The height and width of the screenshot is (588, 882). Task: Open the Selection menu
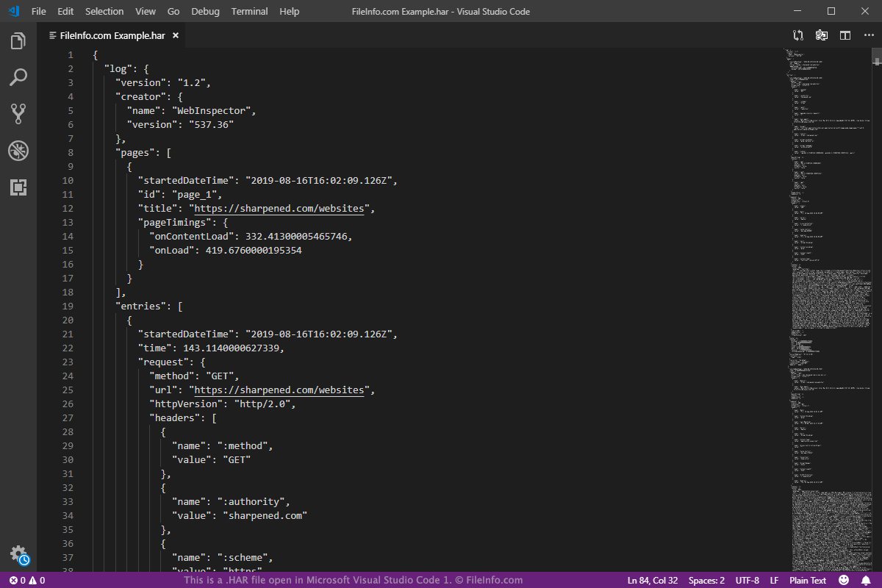104,12
